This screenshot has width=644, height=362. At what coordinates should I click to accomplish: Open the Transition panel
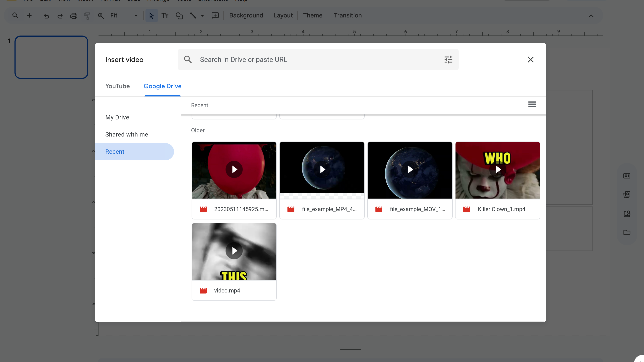(x=347, y=15)
